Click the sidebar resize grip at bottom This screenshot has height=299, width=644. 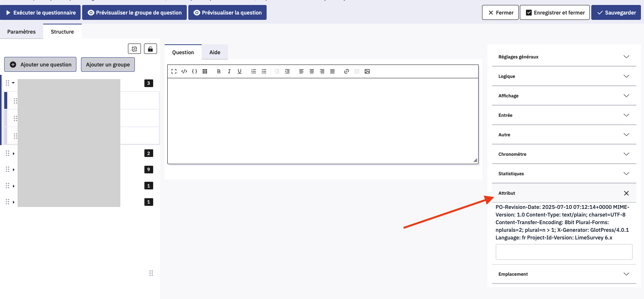coord(151,273)
